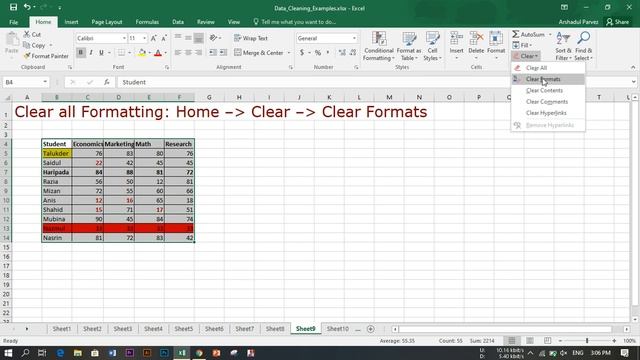Choose Clear Hyperlinks from the menu

[x=548, y=113]
